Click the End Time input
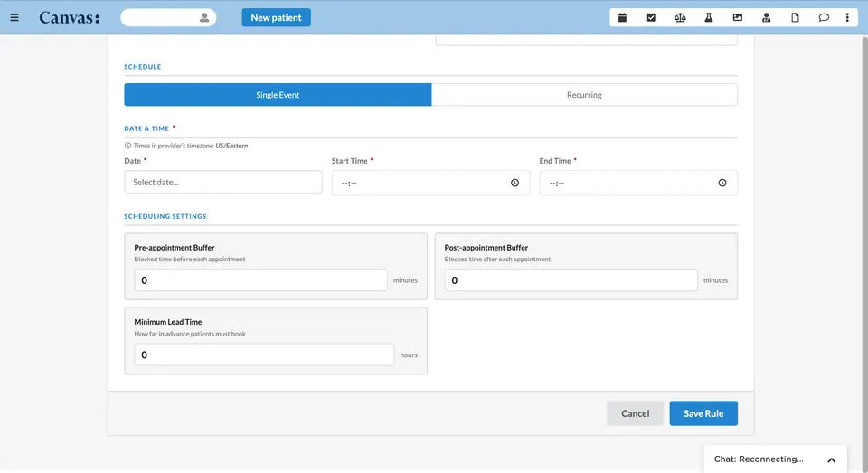This screenshot has height=473, width=868. point(638,183)
